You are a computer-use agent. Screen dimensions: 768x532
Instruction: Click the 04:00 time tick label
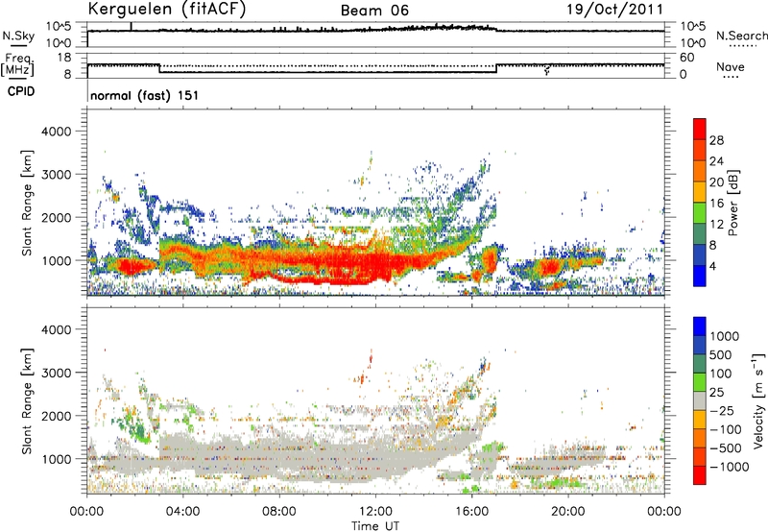(182, 512)
